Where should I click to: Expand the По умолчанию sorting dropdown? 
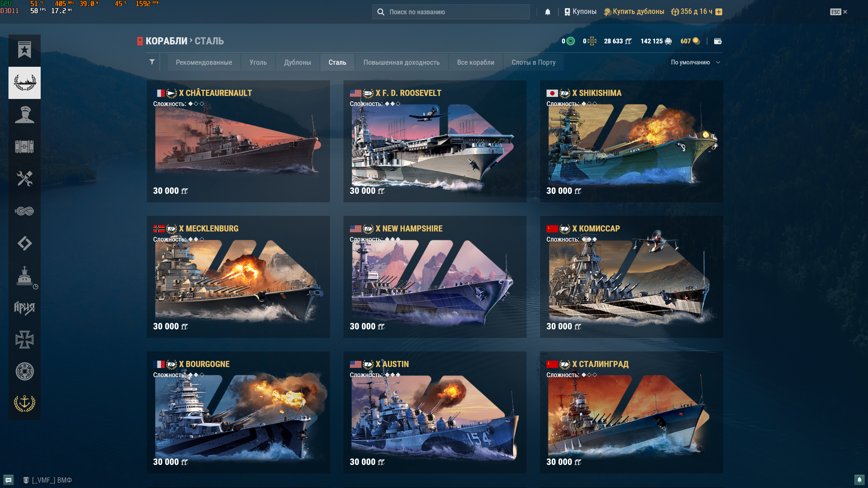click(x=695, y=62)
